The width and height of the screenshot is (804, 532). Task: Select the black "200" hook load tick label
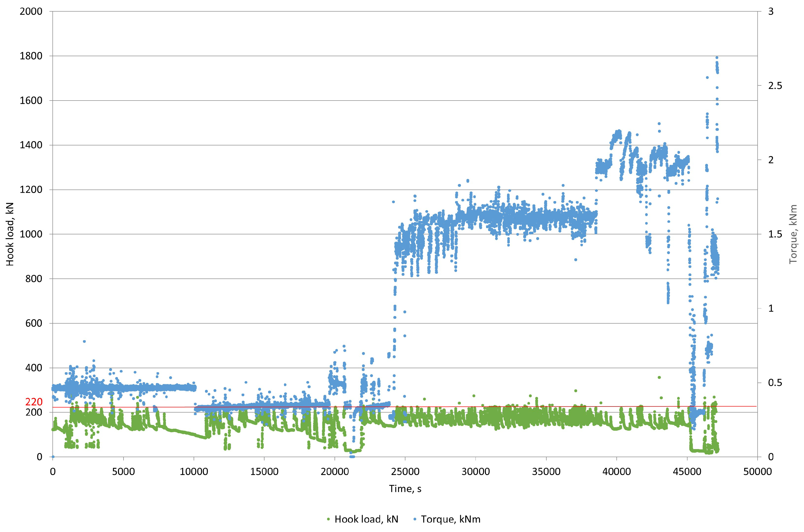[34, 412]
